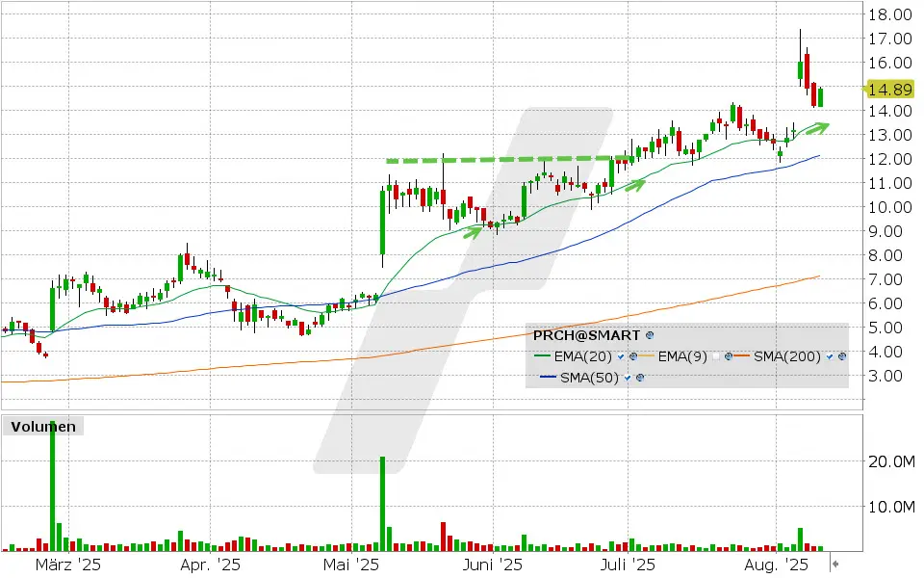Click the EMA(20) green line swatch
Screen dimensions: 924x578
542,356
